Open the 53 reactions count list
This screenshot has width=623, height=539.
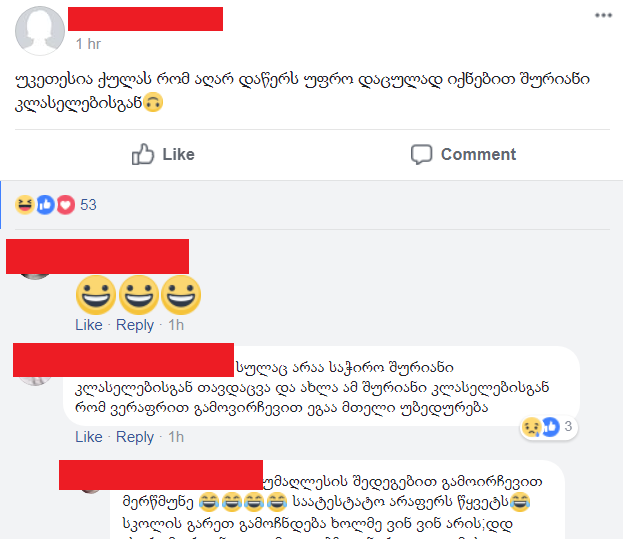click(x=88, y=205)
